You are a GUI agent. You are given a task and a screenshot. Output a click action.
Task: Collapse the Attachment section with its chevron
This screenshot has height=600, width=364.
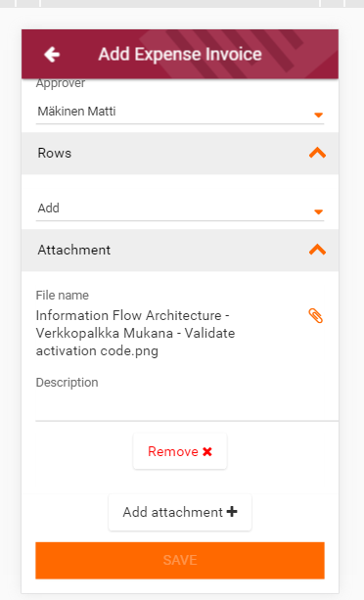pos(317,250)
